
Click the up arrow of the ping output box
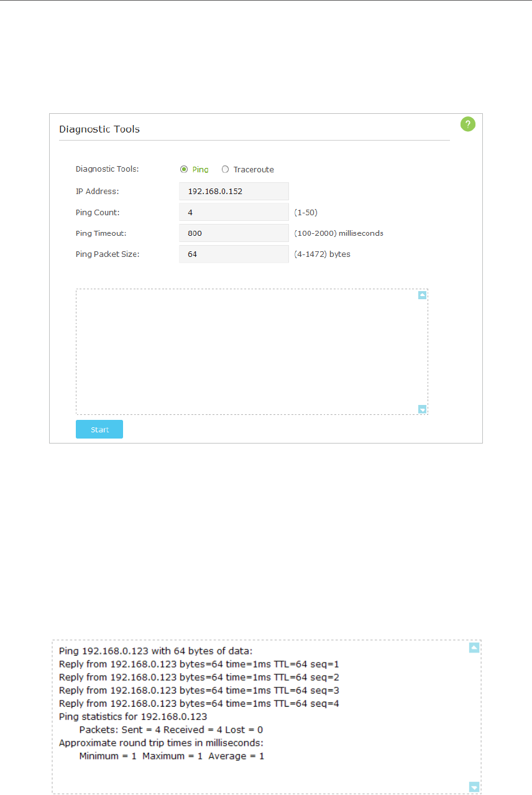pos(474,648)
